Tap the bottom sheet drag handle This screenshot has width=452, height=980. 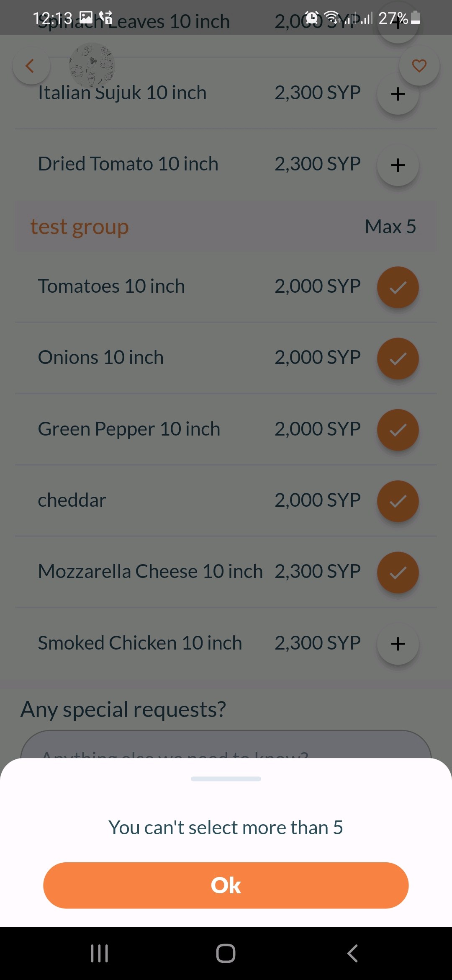(226, 779)
